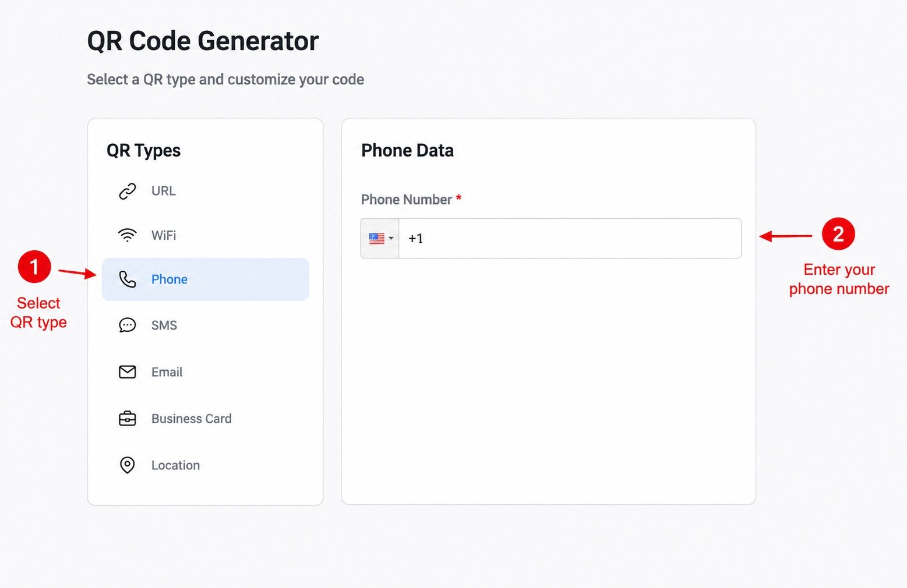The width and height of the screenshot is (907, 588).
Task: Select the highlighted Phone option
Action: tap(205, 279)
